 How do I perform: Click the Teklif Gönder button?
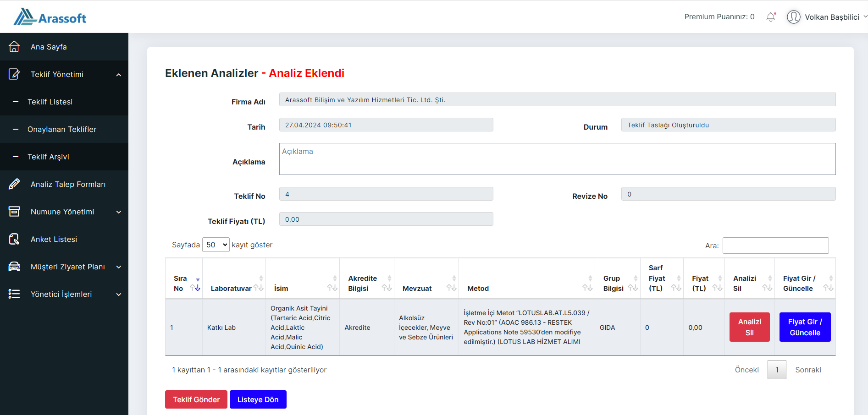(196, 399)
